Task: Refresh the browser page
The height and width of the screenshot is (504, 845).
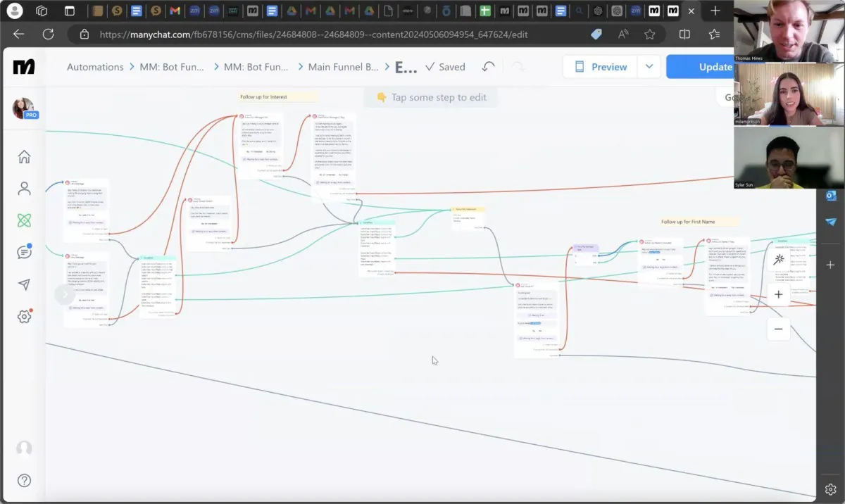Action: 48,34
